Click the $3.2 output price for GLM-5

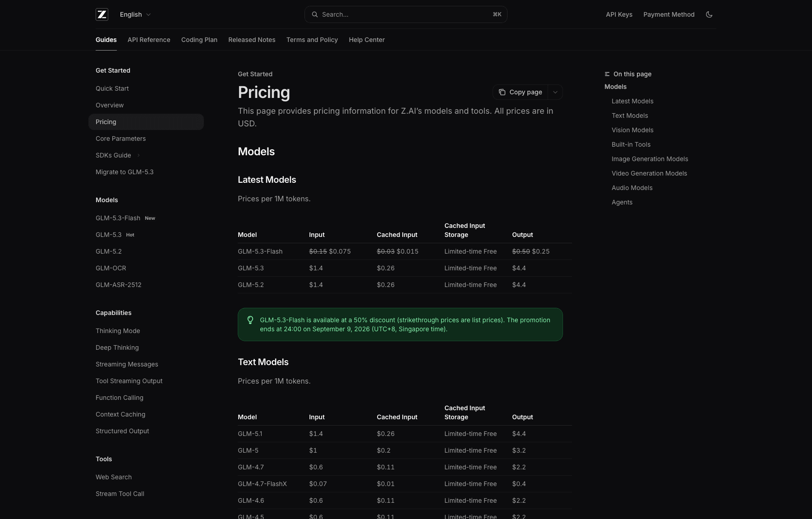(x=519, y=450)
